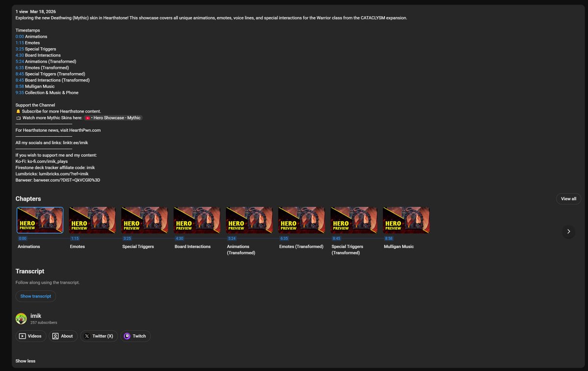Open Hero Showcase - Mythic playlist link
The height and width of the screenshot is (371, 588).
pyautogui.click(x=113, y=118)
